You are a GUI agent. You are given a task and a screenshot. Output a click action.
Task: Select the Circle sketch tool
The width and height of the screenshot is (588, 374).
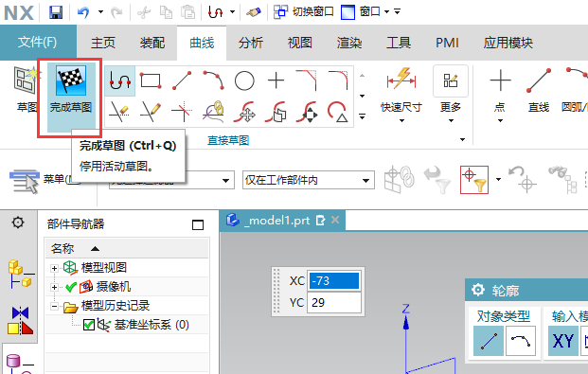tap(244, 80)
